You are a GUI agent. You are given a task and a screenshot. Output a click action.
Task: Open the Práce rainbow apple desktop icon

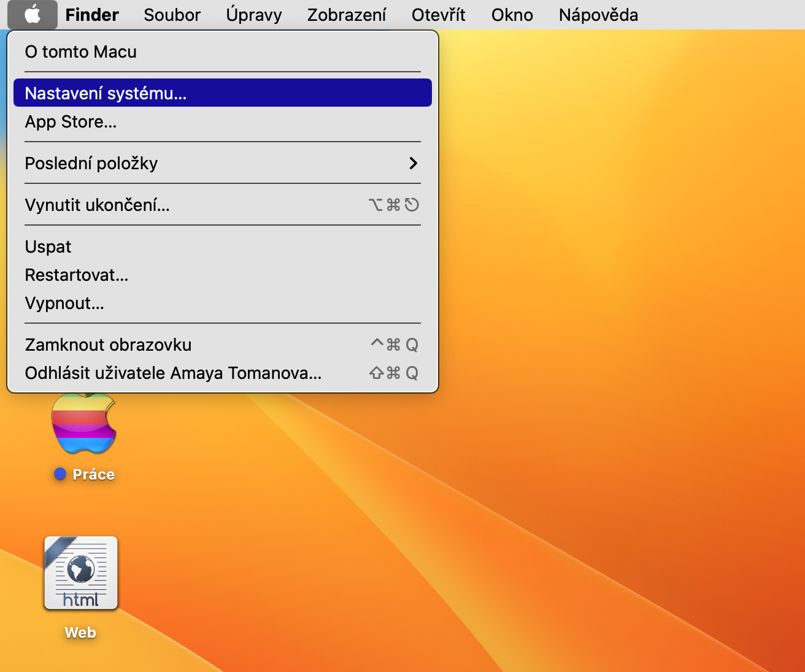[83, 424]
